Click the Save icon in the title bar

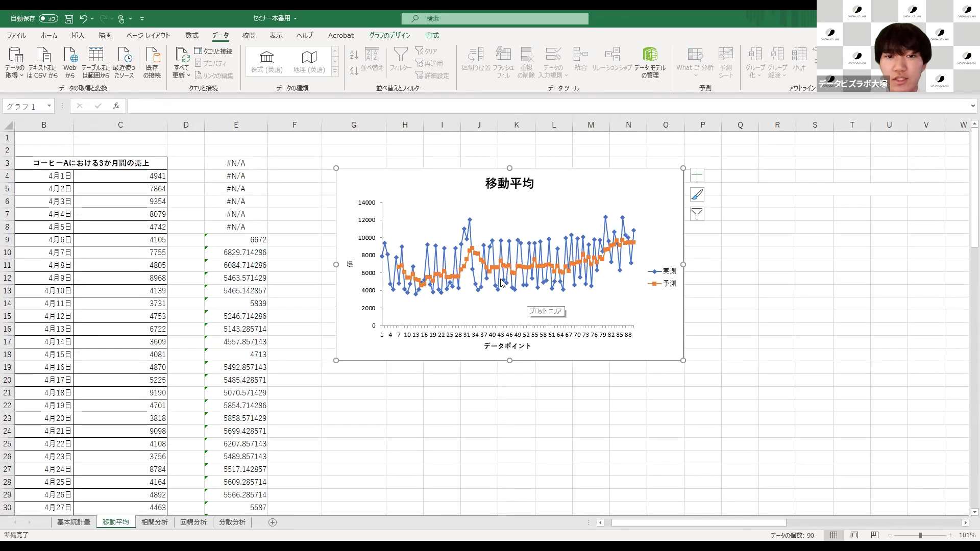(x=69, y=19)
